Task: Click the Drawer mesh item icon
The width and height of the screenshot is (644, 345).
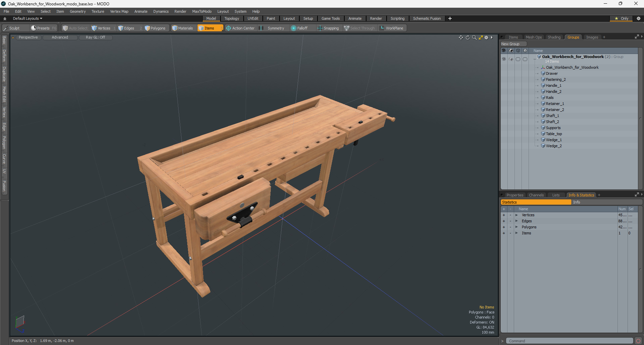Action: (x=543, y=73)
